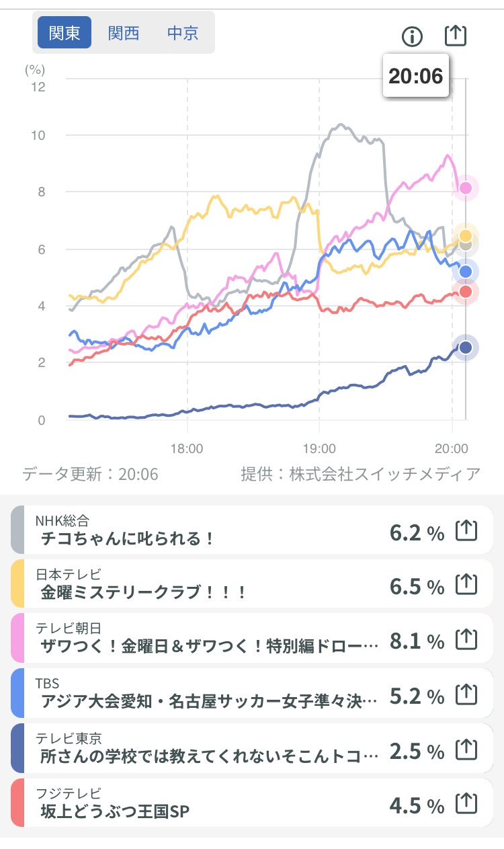The height and width of the screenshot is (849, 504).
Task: Open the 坂上どうぶつ王国SP program entry
Action: click(116, 811)
